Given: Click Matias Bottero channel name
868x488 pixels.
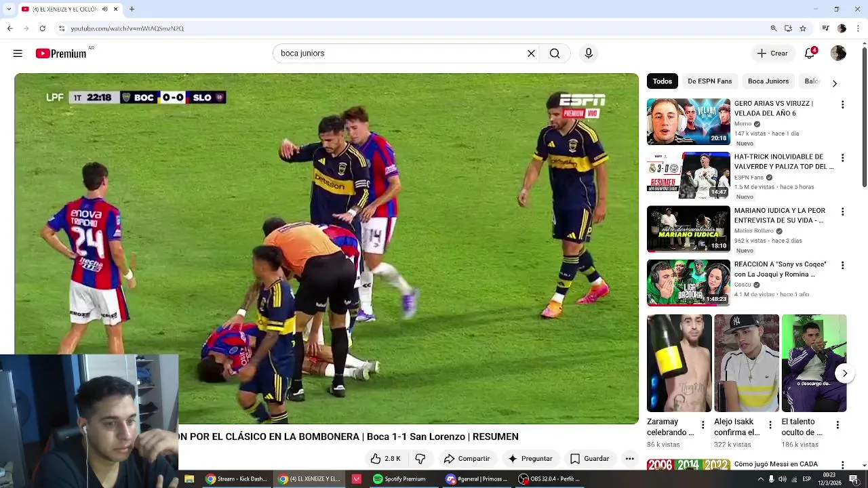Looking at the screenshot, I should [x=754, y=231].
